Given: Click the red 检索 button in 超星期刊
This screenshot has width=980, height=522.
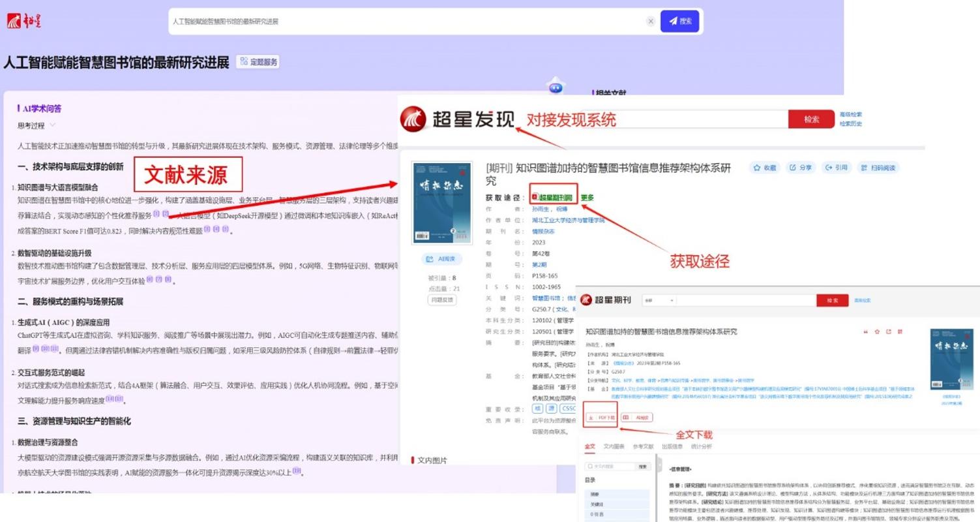Looking at the screenshot, I should coord(833,300).
